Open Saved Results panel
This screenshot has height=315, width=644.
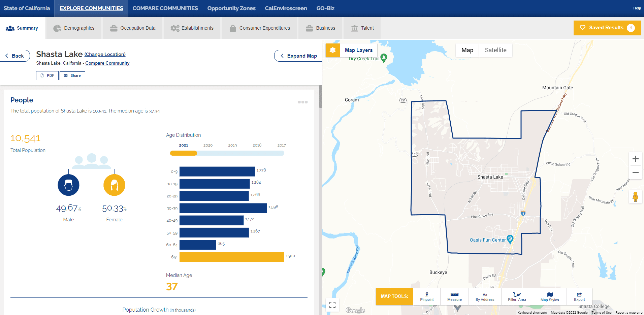(607, 28)
